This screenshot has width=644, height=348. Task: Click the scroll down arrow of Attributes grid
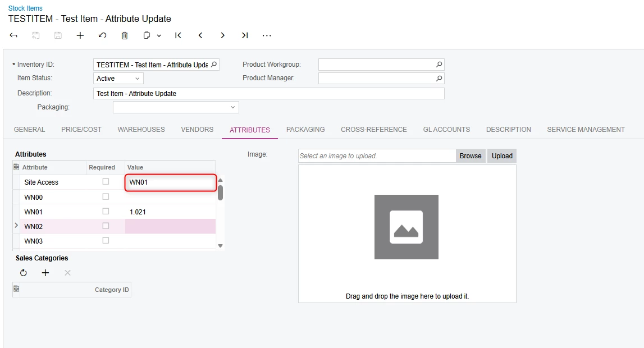[220, 246]
